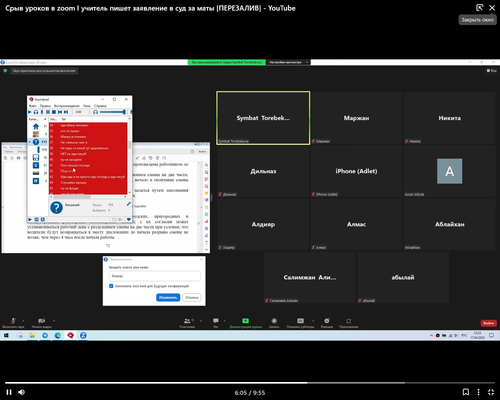Click the heart icon at Soundpad bottom-right
The height and width of the screenshot is (400, 500).
point(129,219)
